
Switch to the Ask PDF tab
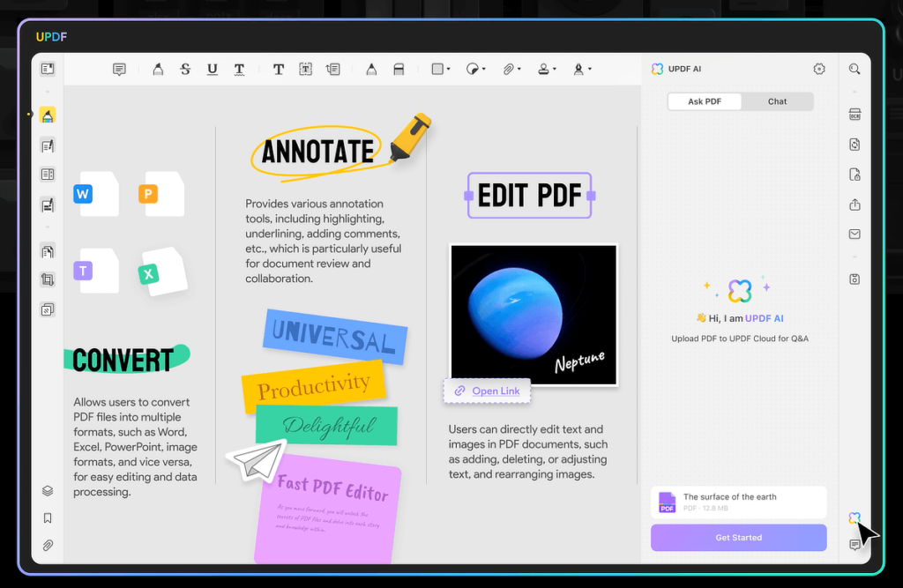[705, 101]
